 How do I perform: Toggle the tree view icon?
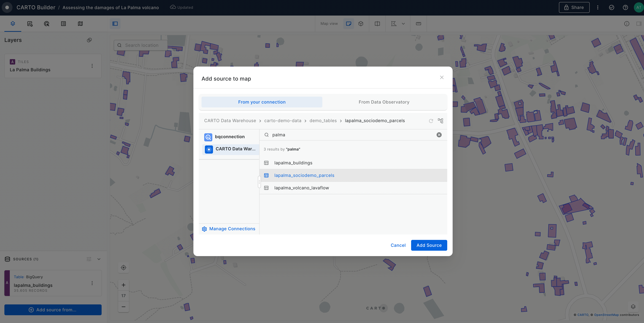[440, 121]
